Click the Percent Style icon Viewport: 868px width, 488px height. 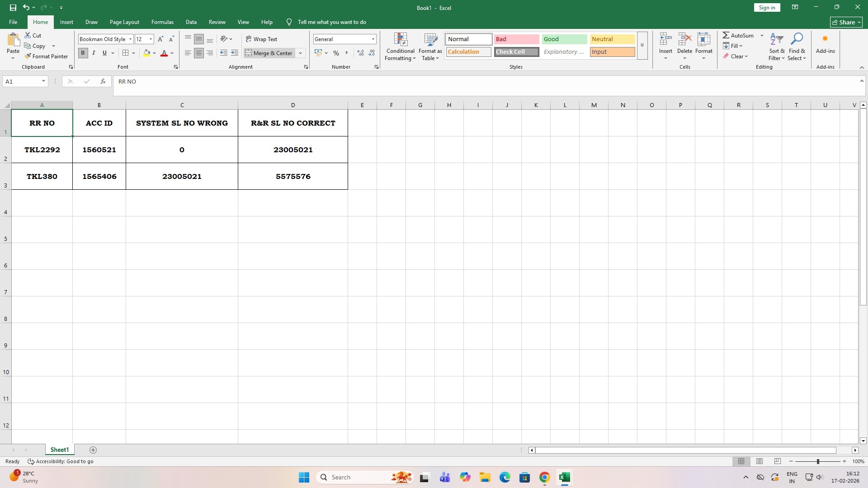tap(336, 53)
